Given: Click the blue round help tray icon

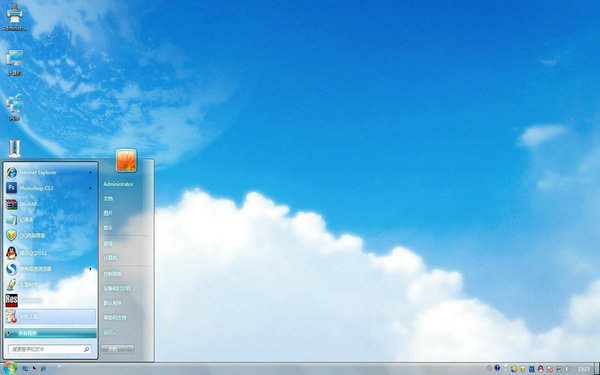Looking at the screenshot, I should [497, 368].
